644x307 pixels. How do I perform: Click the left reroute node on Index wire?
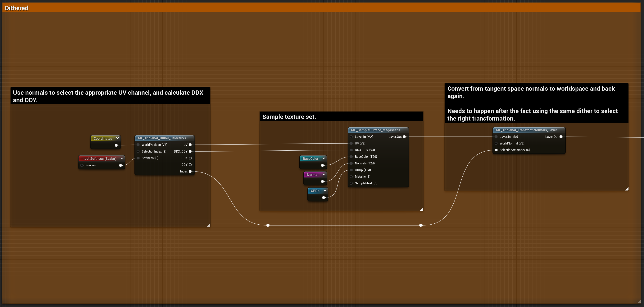268,225
